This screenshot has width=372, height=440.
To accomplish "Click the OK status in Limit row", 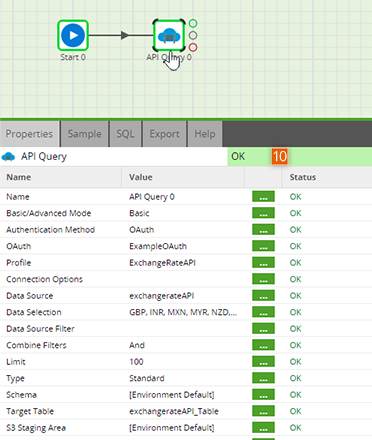I will 296,362.
